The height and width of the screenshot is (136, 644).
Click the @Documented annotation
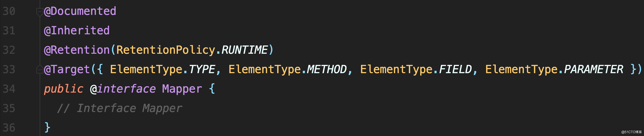80,11
